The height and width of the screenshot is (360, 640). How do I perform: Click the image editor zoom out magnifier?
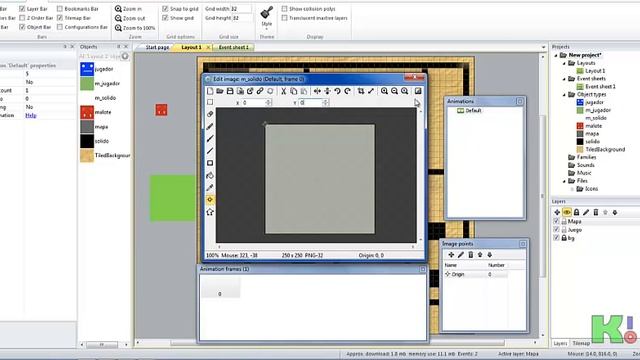click(x=394, y=91)
